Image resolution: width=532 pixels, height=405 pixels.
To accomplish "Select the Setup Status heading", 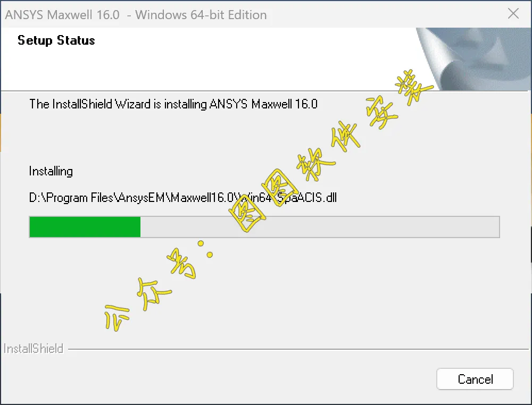I will point(56,40).
